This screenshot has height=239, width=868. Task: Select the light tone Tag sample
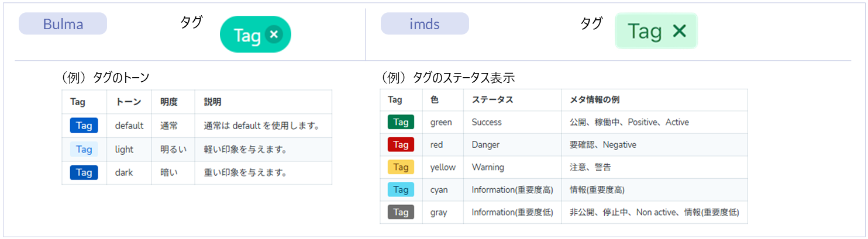pyautogui.click(x=84, y=150)
